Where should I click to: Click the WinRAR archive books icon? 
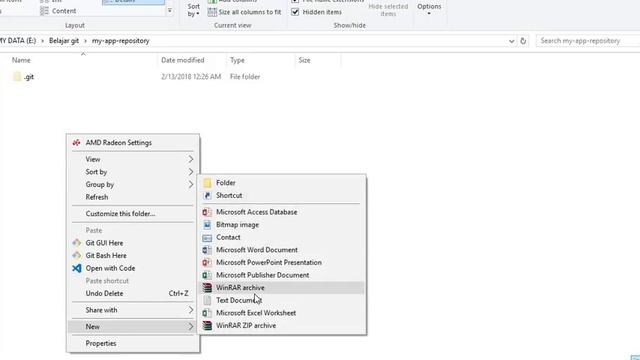207,288
